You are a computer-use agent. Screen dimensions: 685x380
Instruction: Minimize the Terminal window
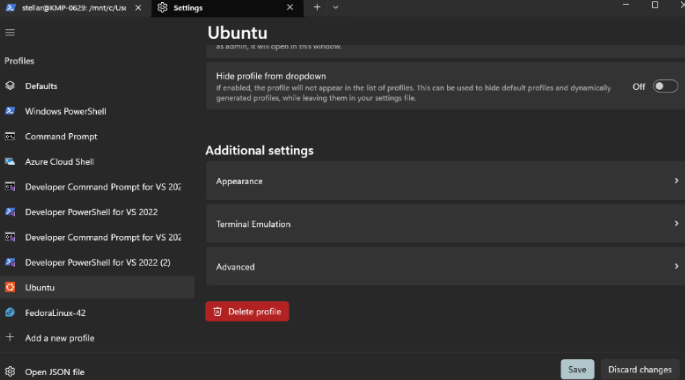click(x=626, y=5)
